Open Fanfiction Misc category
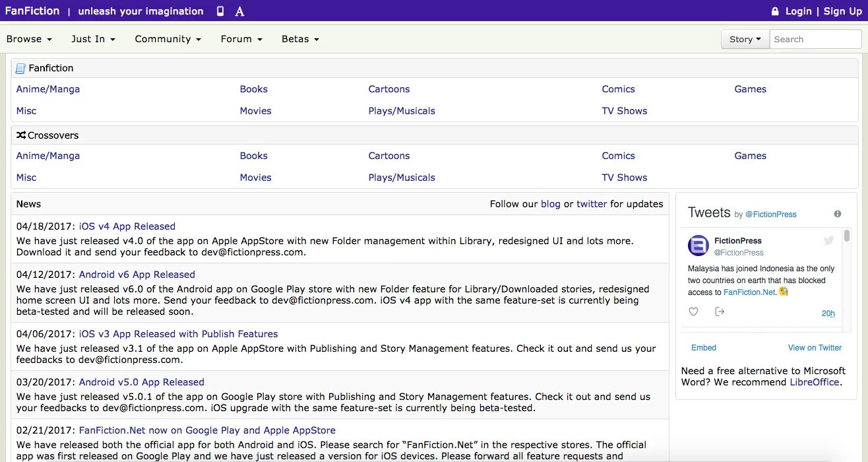Screen dimensions: 868x462 [26, 111]
